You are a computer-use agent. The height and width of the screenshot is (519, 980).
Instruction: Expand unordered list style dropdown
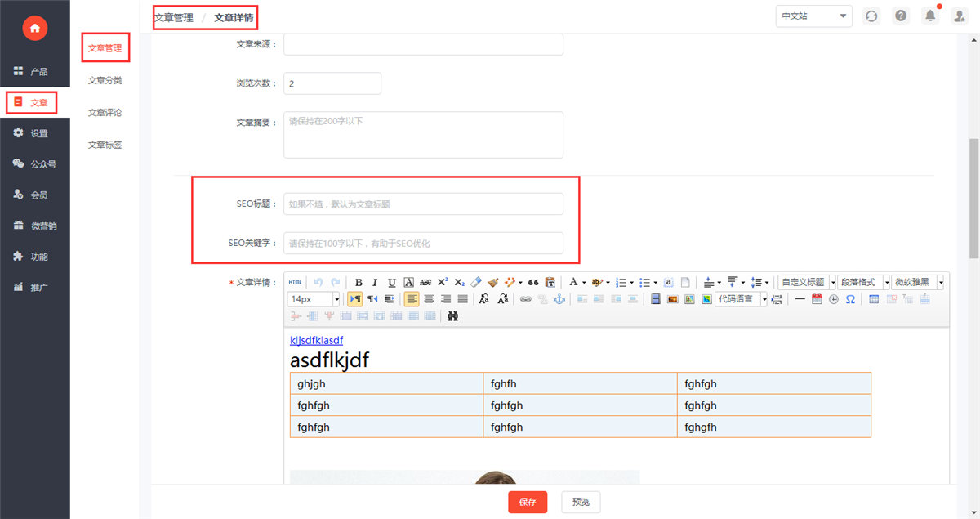[x=655, y=282]
